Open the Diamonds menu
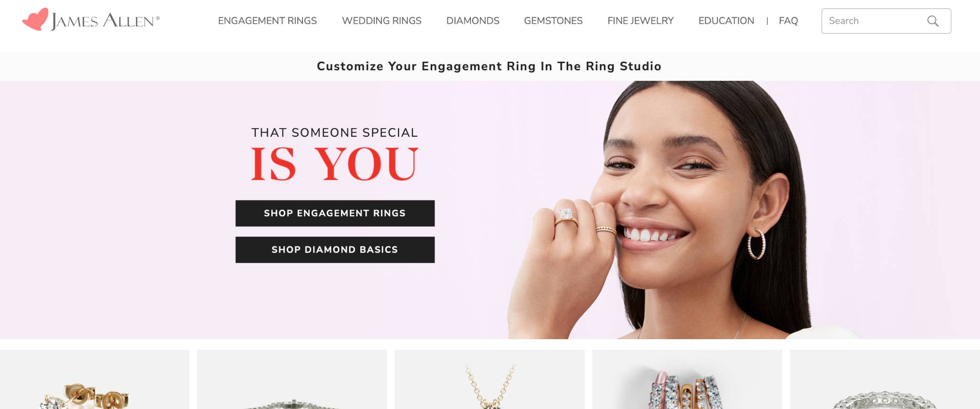The image size is (980, 409). click(x=473, y=21)
